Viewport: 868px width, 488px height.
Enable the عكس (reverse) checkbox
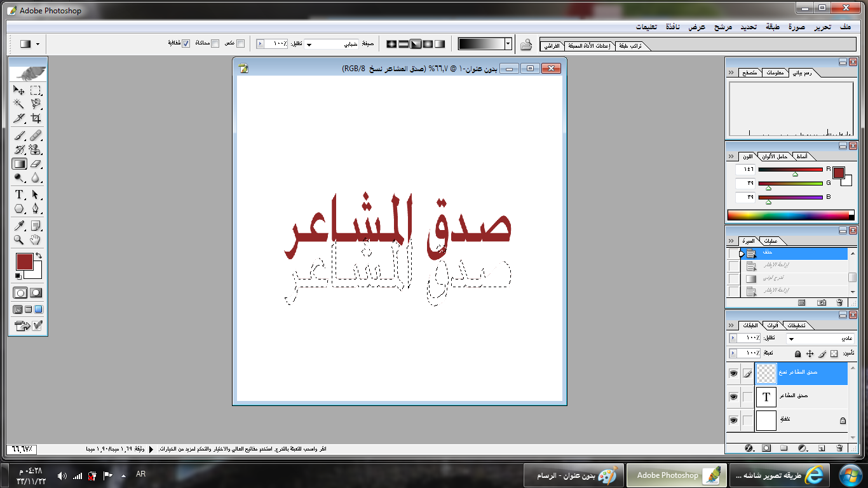pos(240,43)
